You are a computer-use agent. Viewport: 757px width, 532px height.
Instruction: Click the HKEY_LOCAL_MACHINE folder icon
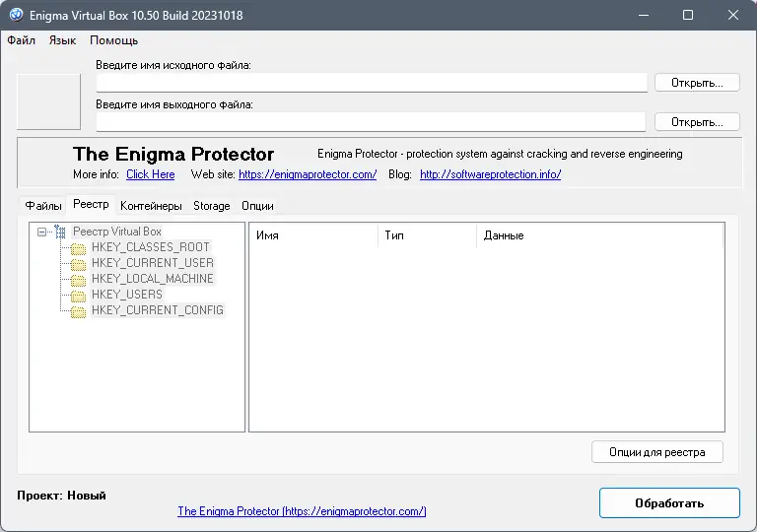[x=78, y=280]
